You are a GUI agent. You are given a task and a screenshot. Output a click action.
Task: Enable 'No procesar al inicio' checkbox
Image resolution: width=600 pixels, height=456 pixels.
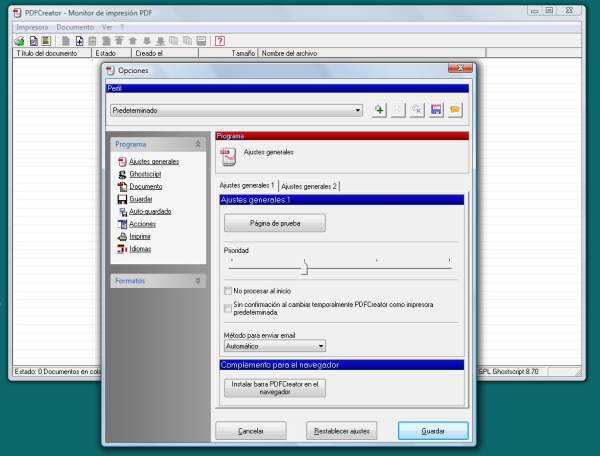click(x=228, y=290)
